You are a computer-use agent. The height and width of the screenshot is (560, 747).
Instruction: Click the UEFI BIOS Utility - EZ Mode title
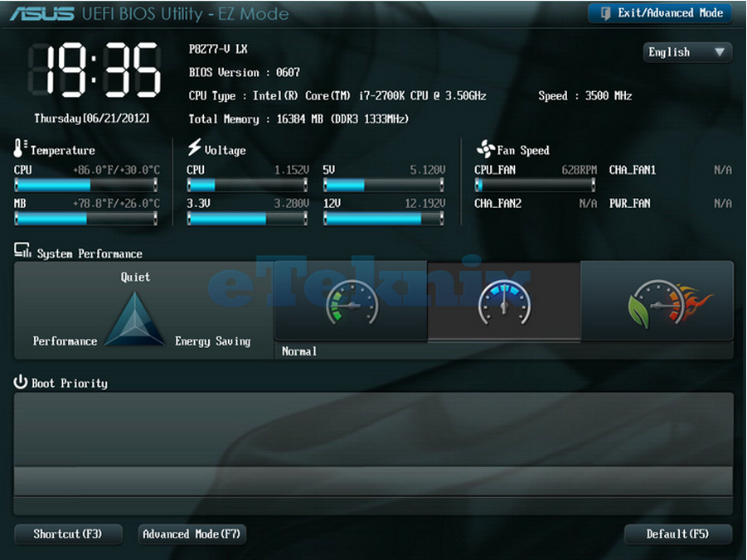(186, 14)
